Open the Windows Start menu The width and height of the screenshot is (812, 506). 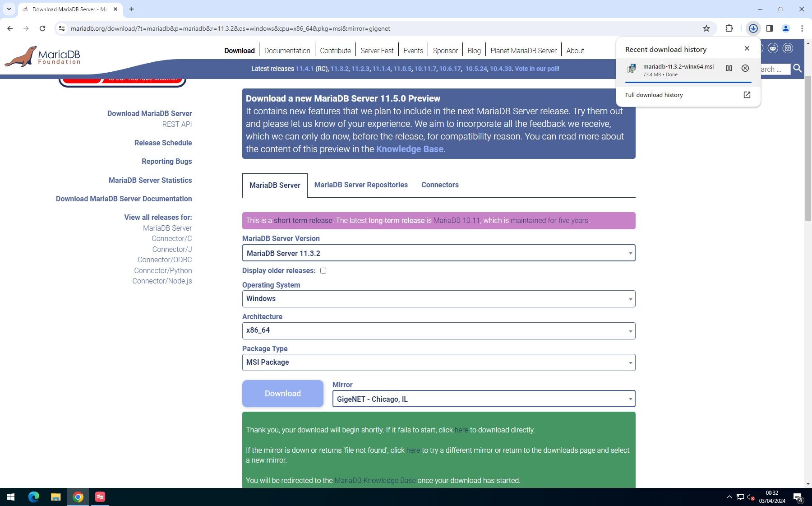pyautogui.click(x=11, y=497)
